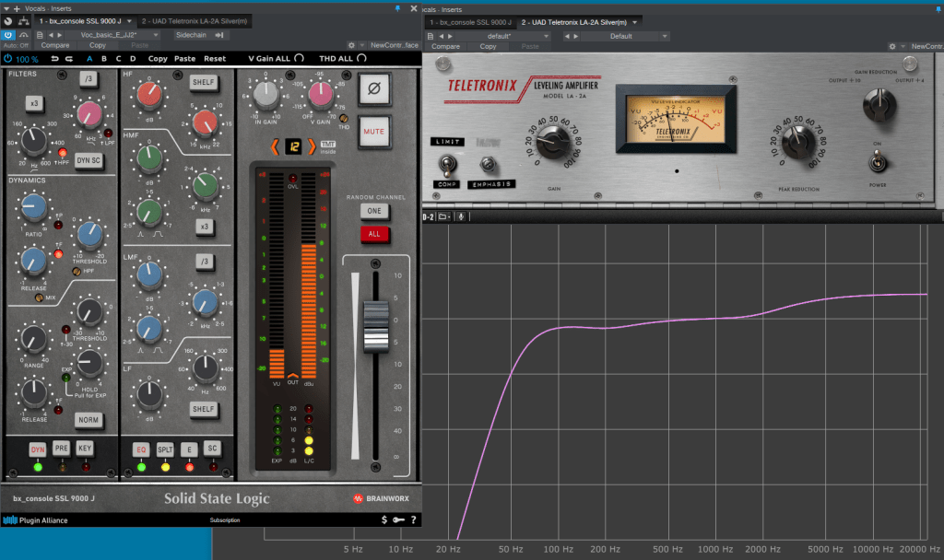Click the key license icon
944x560 pixels.
coord(398,520)
